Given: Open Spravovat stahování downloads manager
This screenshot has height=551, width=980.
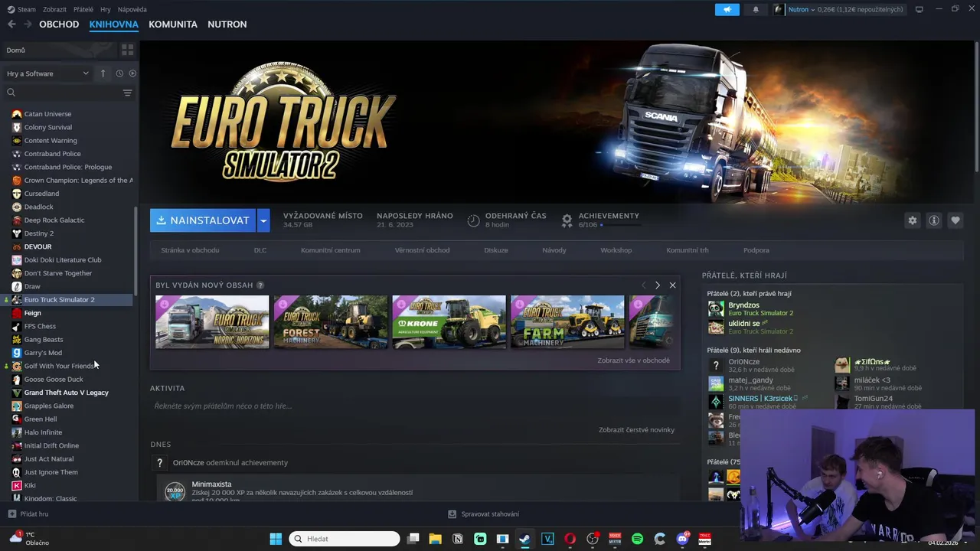Looking at the screenshot, I should click(484, 514).
